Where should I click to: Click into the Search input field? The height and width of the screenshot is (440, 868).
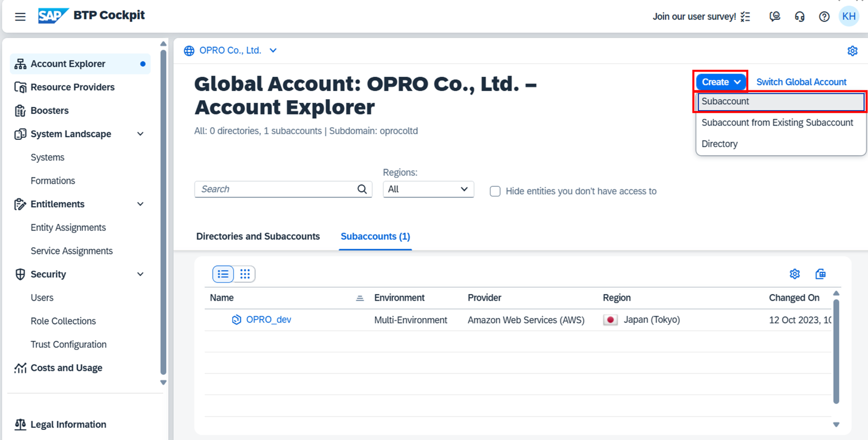pos(275,189)
